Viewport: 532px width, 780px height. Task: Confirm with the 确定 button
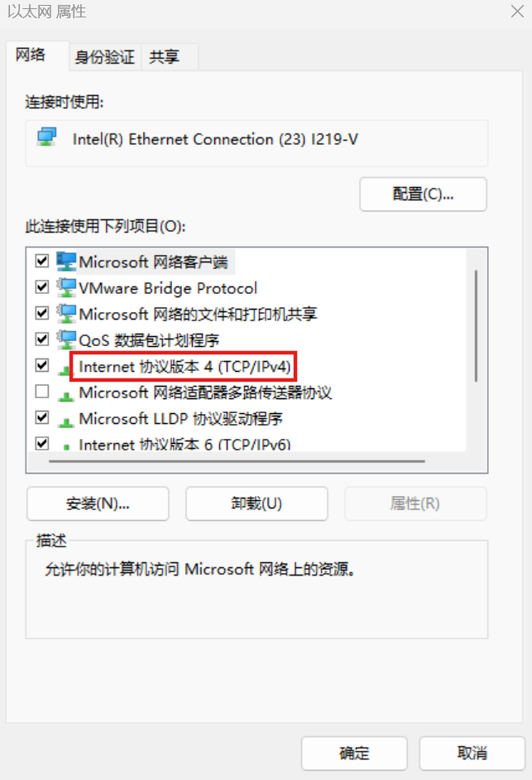[x=354, y=754]
